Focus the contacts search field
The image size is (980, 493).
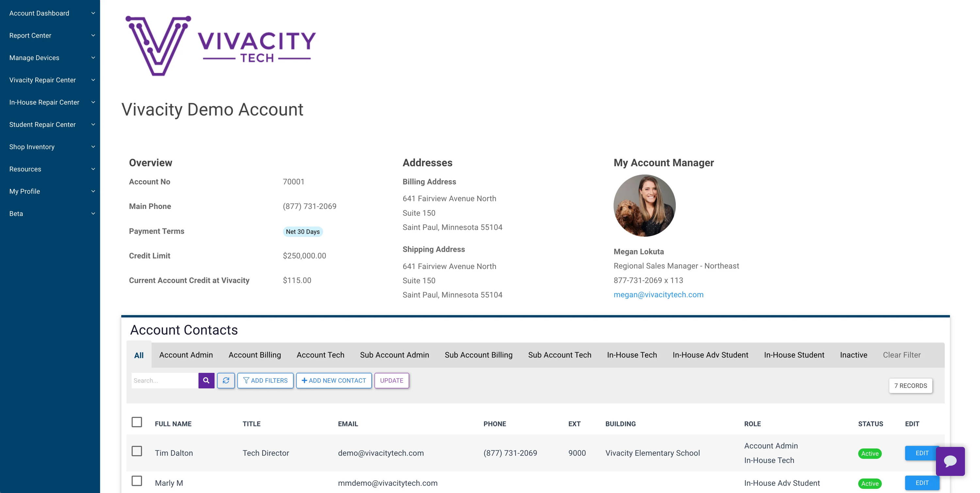(165, 380)
